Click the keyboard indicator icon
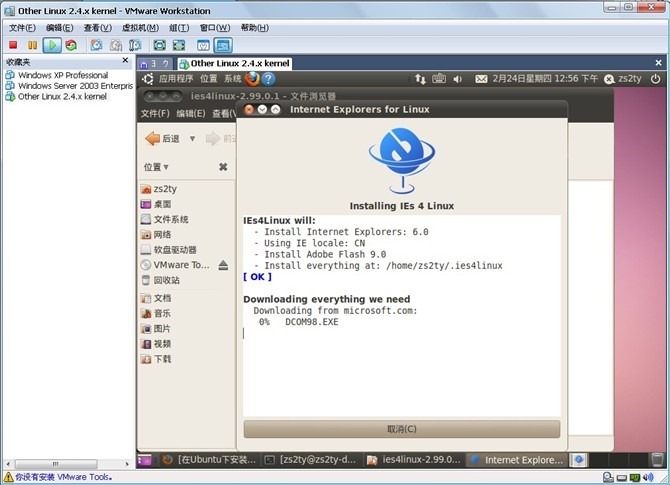670x485 pixels. (x=439, y=79)
